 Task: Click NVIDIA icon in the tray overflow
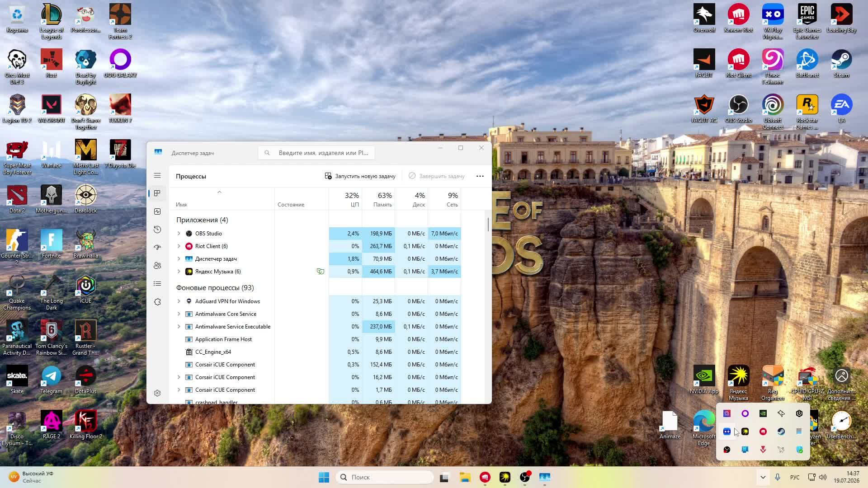coord(763,413)
